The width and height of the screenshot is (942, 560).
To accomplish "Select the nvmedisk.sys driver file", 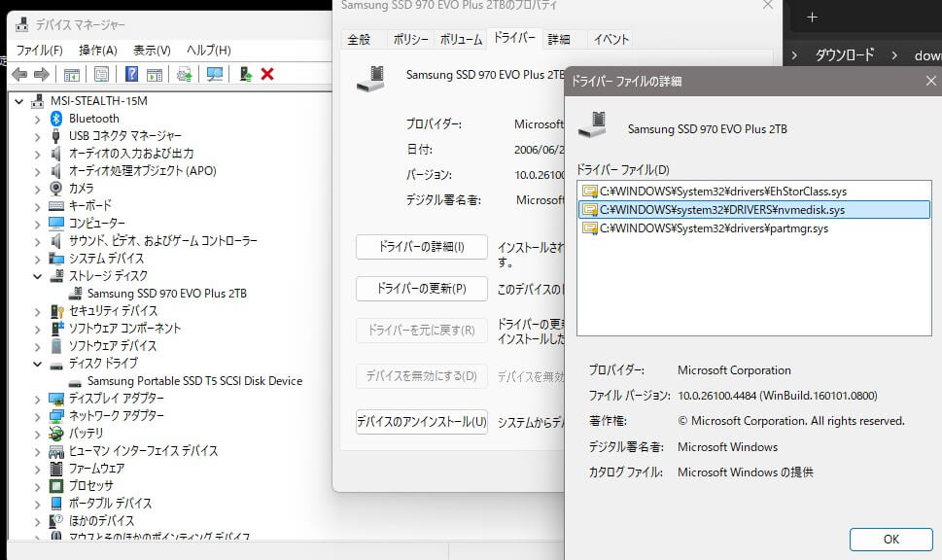I will tap(721, 209).
